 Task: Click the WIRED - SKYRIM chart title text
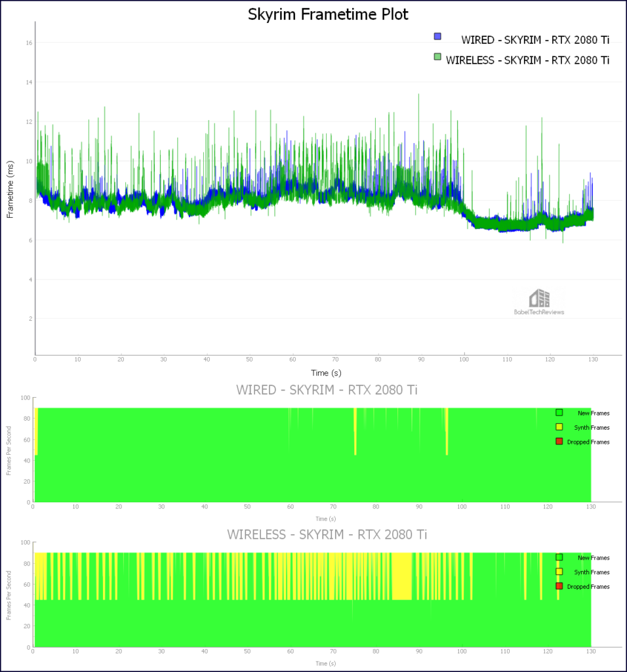(x=328, y=389)
